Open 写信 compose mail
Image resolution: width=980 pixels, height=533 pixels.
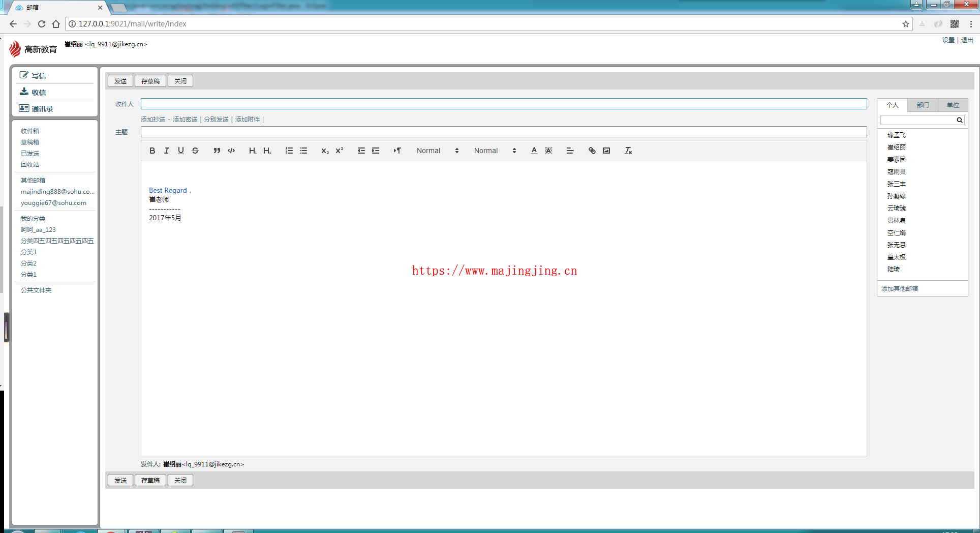click(33, 75)
